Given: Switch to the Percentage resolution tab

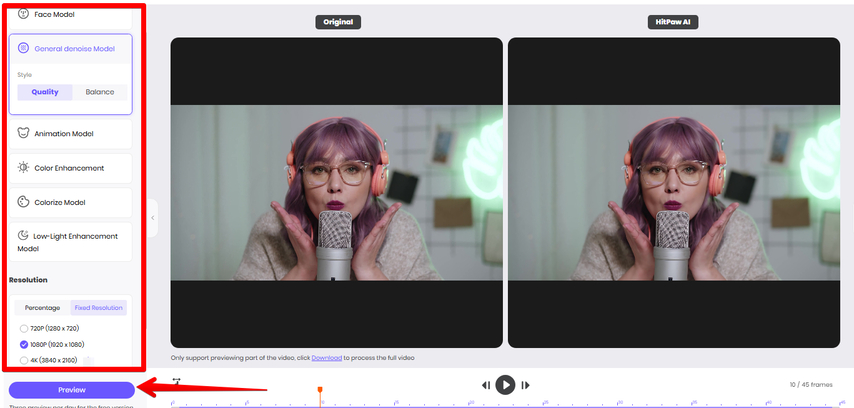Looking at the screenshot, I should [x=42, y=308].
